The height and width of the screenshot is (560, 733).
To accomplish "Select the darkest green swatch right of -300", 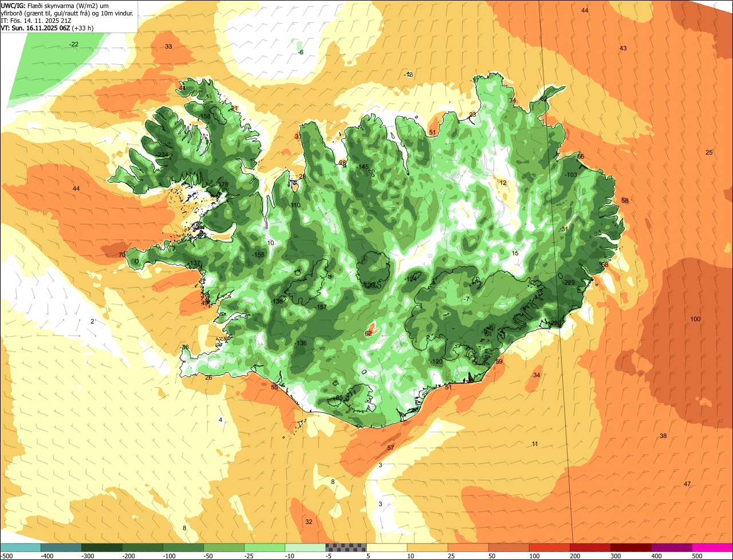I will 102,547.
